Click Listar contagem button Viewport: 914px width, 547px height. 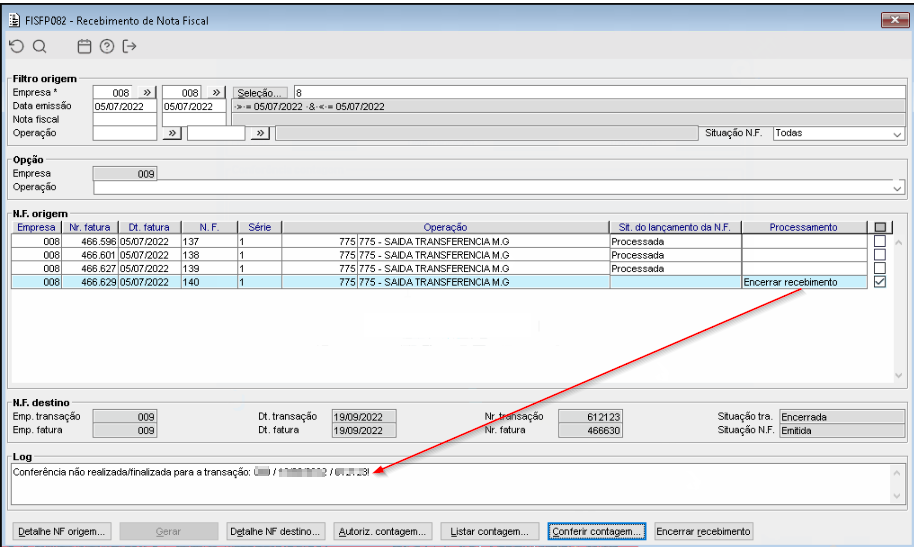tap(490, 531)
